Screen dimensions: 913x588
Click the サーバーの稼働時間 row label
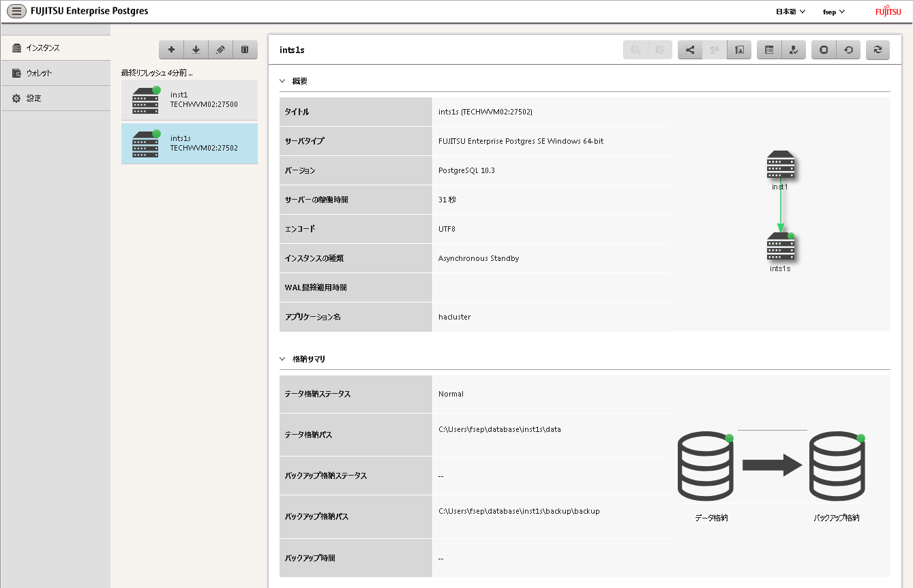click(x=316, y=200)
